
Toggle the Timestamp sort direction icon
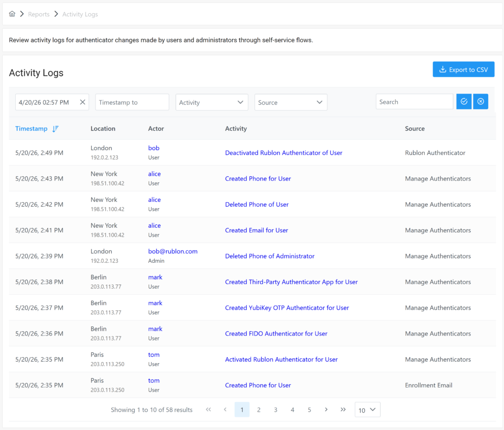[x=55, y=128]
